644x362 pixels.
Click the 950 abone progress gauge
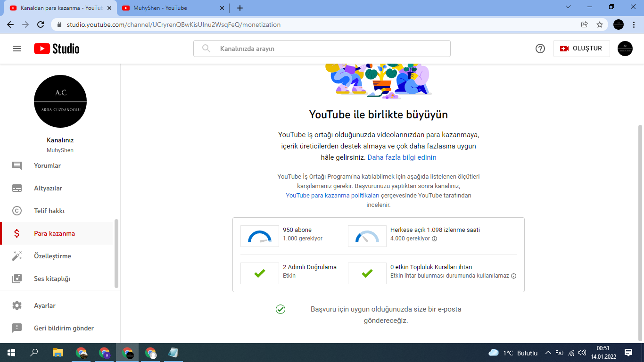260,236
